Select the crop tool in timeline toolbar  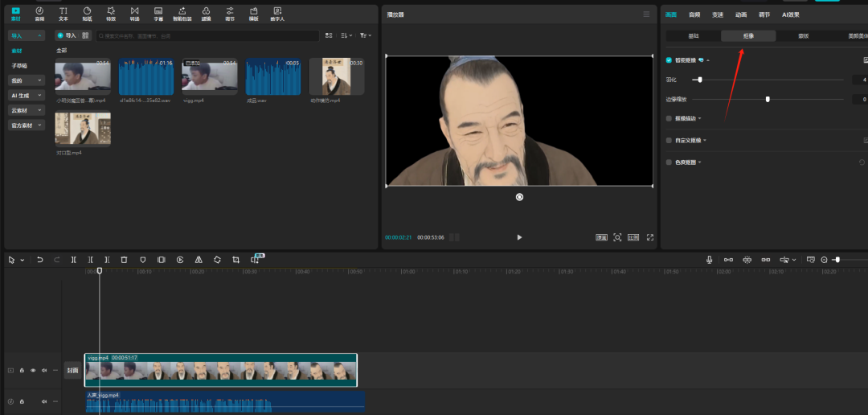[x=235, y=260]
